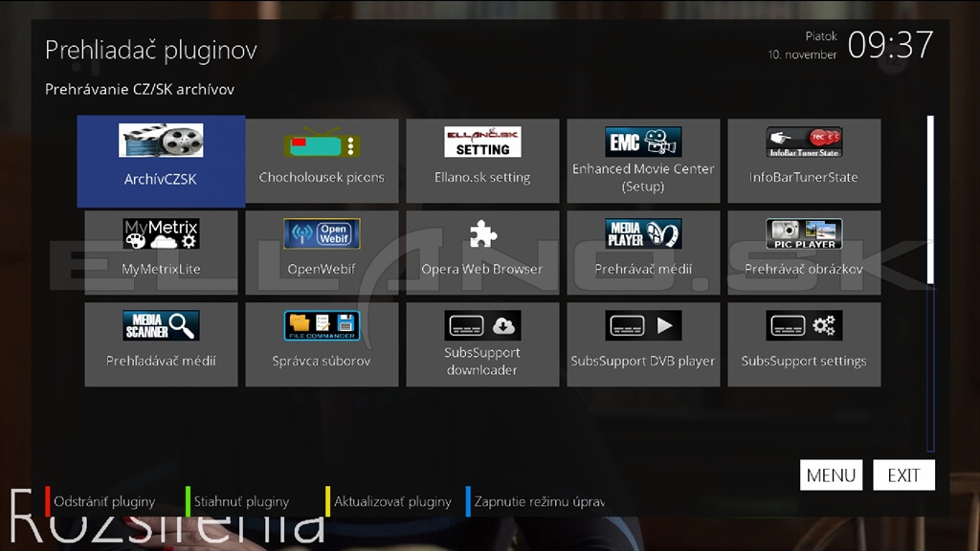
Task: Open Správca súborov file commander
Action: [x=322, y=344]
